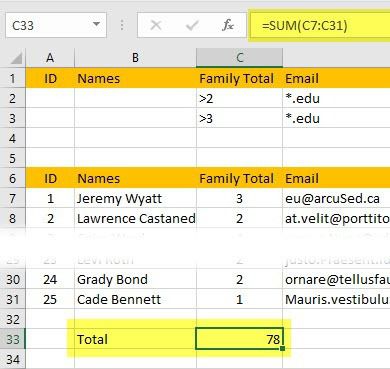390x369 pixels.
Task: Click the Total cell showing 78
Action: tap(239, 339)
